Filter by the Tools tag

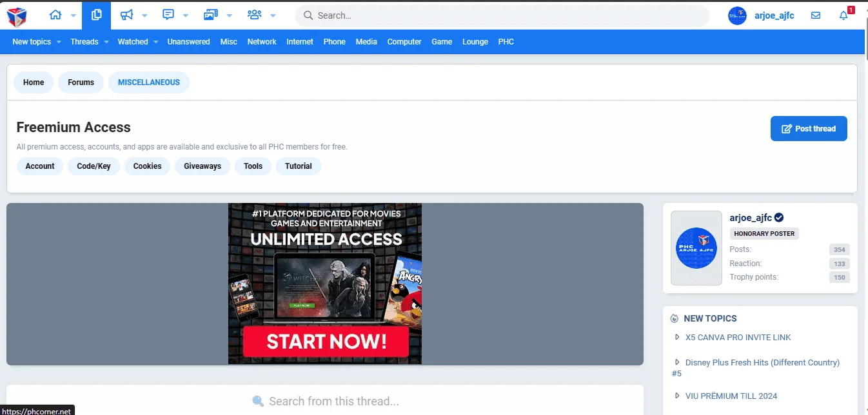253,166
